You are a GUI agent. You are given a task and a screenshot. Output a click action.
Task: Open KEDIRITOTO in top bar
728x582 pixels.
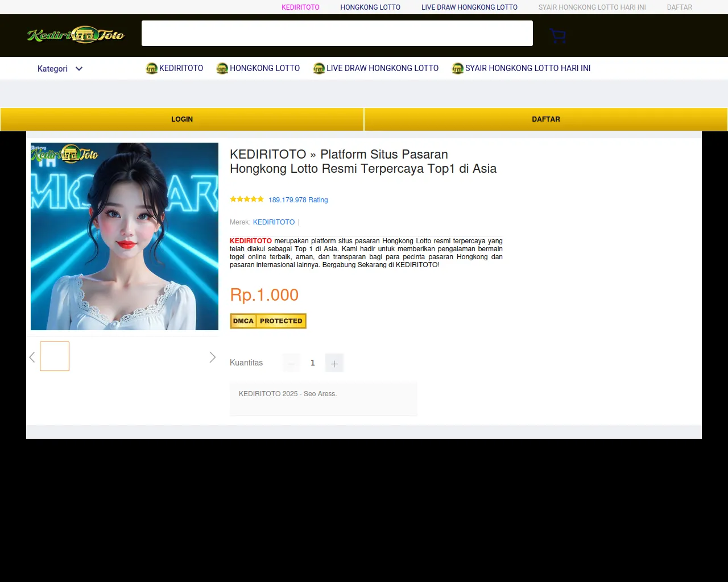click(300, 7)
